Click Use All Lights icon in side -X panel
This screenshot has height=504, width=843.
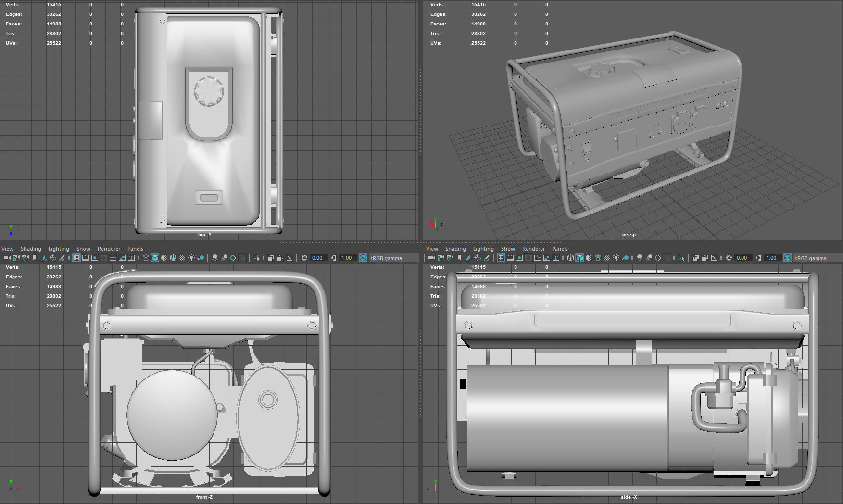pyautogui.click(x=616, y=258)
